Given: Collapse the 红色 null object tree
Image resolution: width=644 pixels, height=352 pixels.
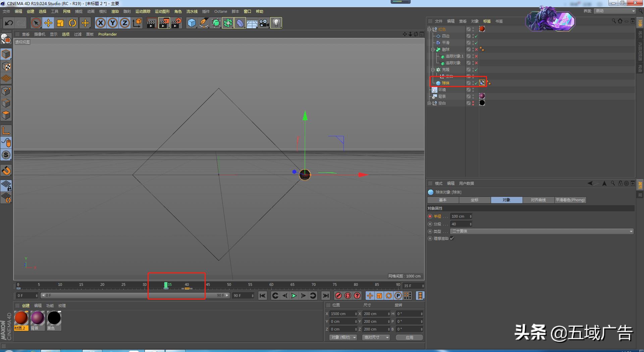Looking at the screenshot, I should pyautogui.click(x=429, y=29).
